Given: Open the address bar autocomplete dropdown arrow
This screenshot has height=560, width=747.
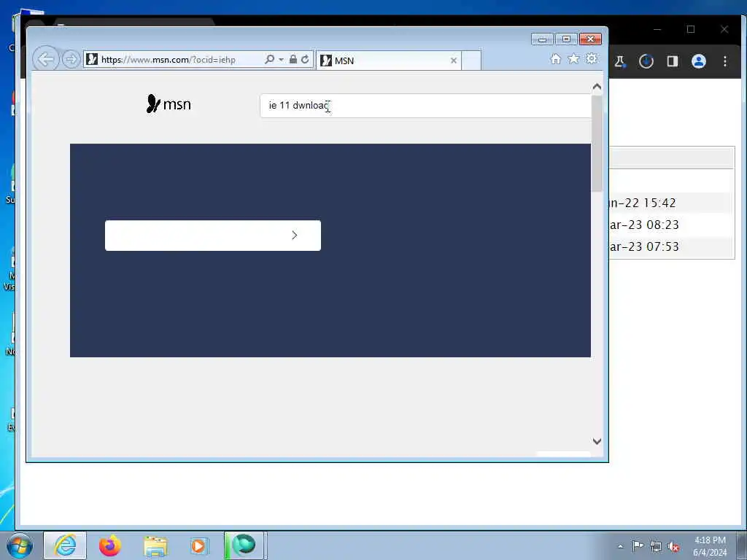Looking at the screenshot, I should 281,60.
